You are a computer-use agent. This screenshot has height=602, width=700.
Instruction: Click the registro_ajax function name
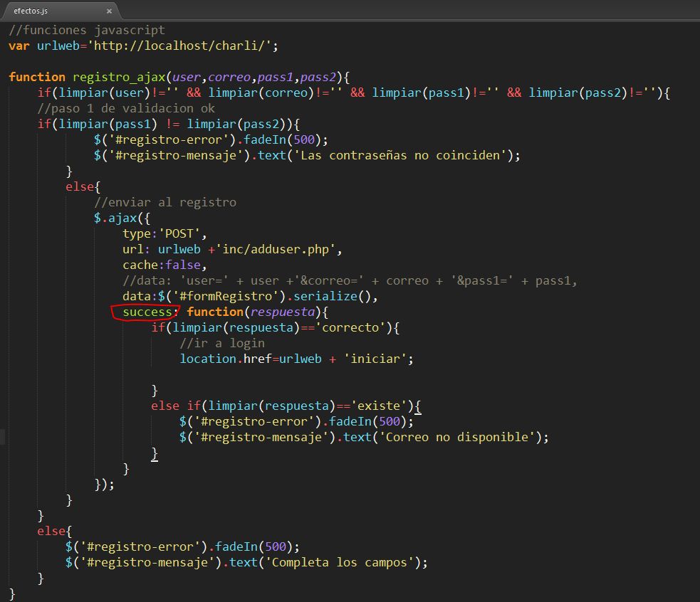(x=119, y=77)
